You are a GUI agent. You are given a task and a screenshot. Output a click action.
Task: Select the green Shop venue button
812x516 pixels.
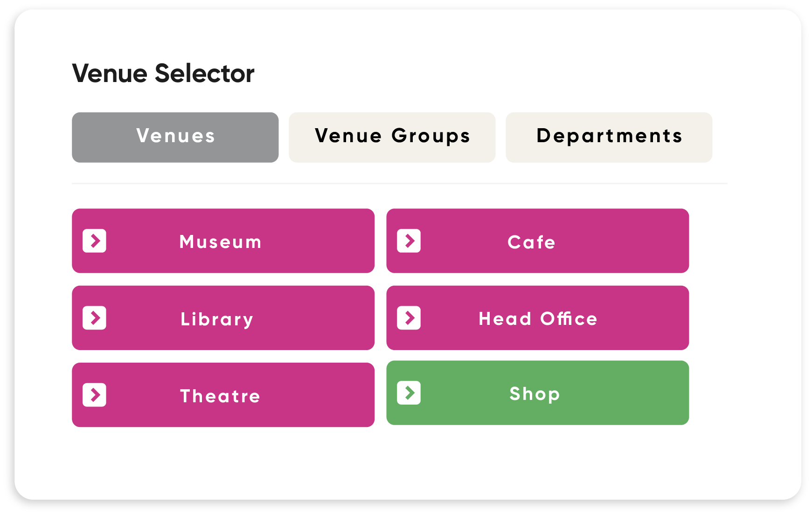pyautogui.click(x=537, y=392)
